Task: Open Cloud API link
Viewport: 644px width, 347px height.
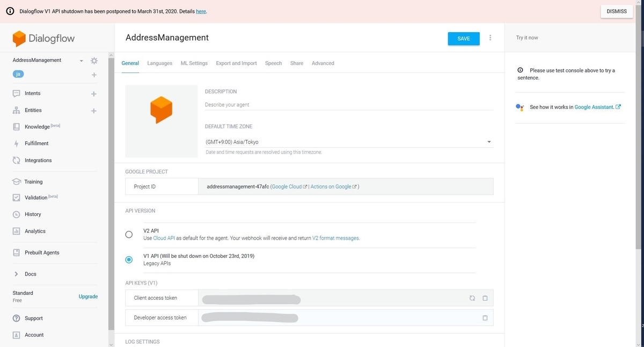Action: (164, 238)
